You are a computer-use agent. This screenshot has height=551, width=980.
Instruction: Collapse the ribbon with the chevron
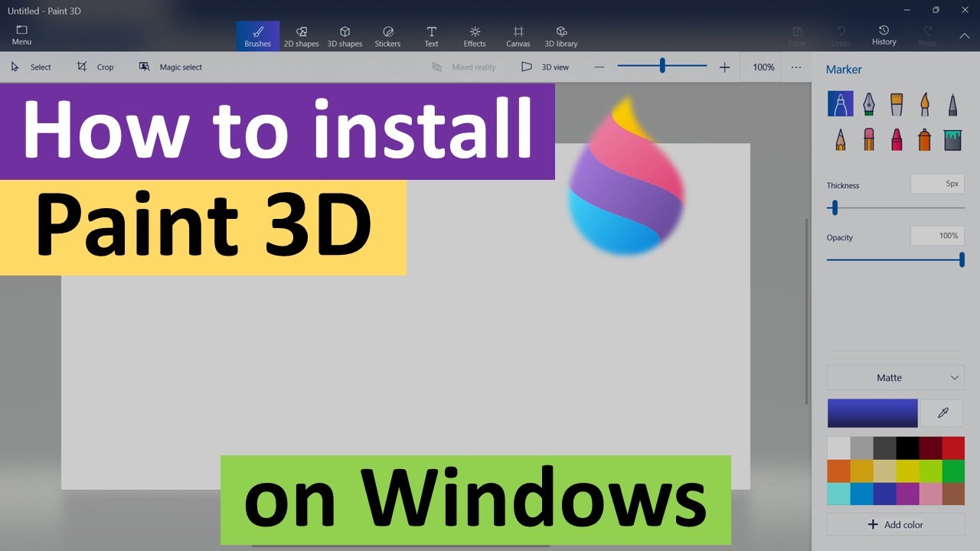[964, 35]
